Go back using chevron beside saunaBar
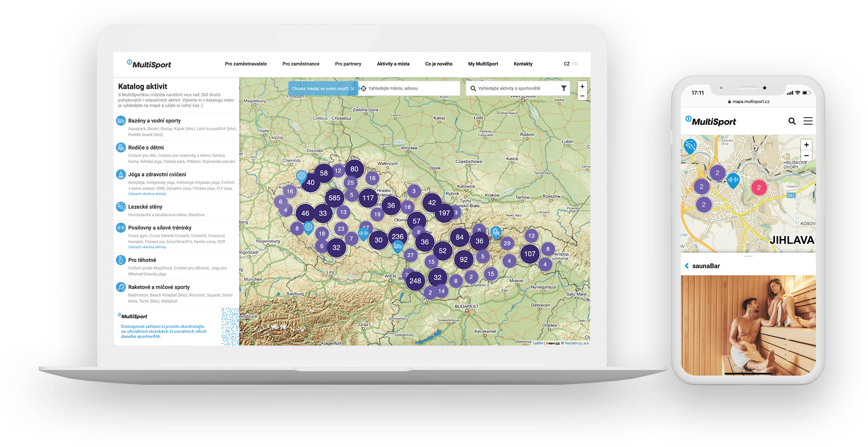This screenshot has height=447, width=868. [687, 266]
